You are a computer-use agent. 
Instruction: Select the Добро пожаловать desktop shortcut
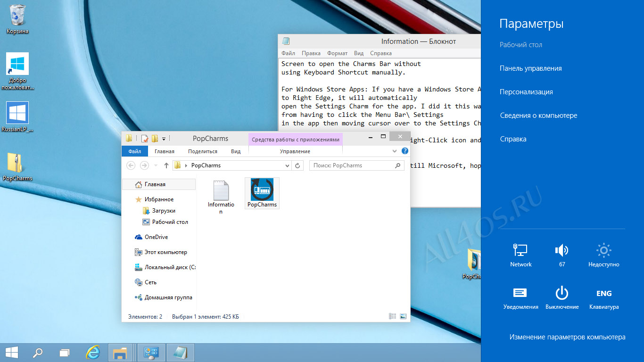point(17,71)
